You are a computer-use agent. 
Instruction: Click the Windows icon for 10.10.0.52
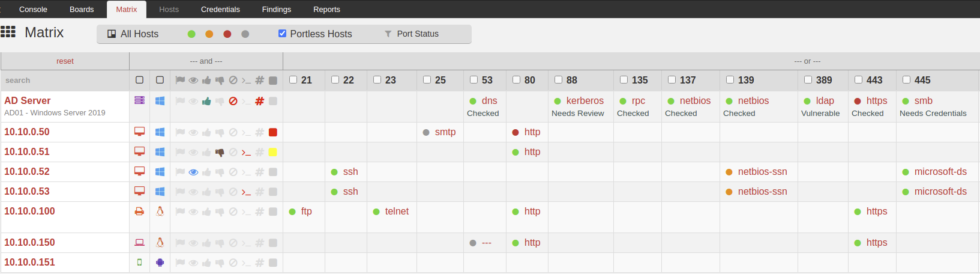coord(160,171)
